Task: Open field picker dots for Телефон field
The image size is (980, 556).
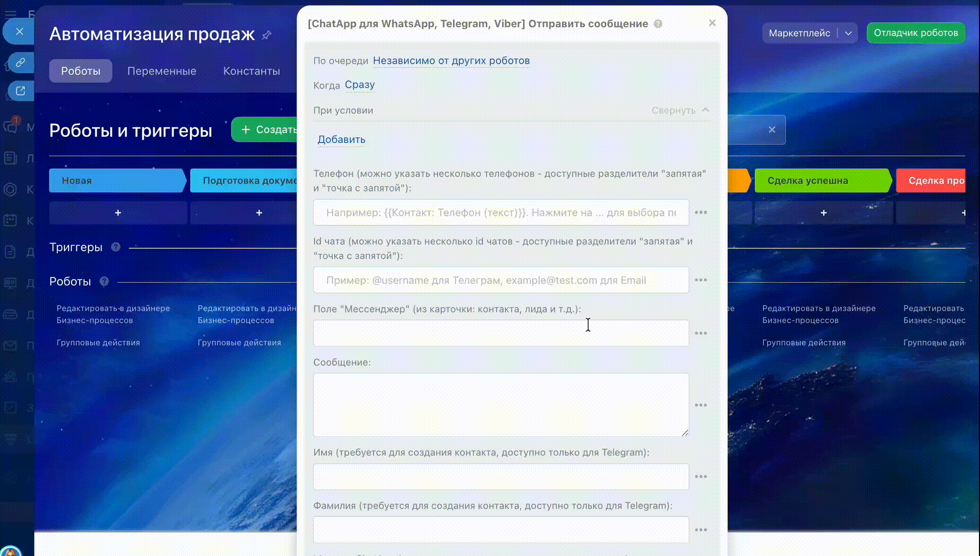Action: [x=701, y=213]
